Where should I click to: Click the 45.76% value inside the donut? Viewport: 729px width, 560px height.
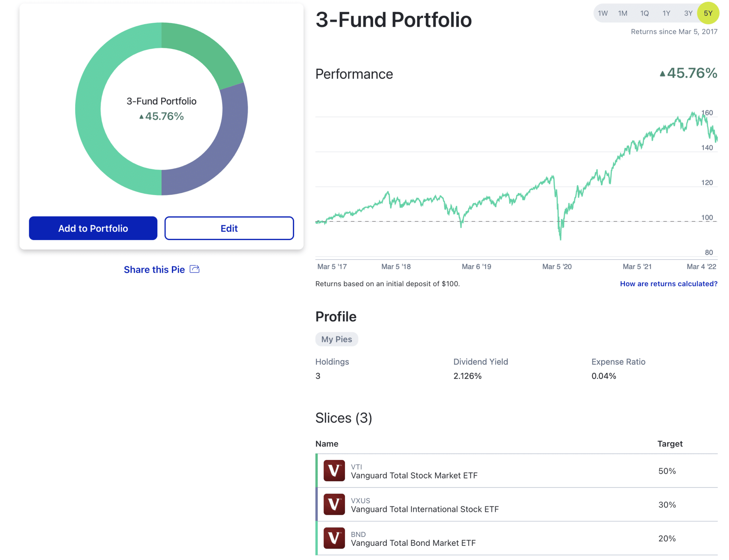coord(161,116)
